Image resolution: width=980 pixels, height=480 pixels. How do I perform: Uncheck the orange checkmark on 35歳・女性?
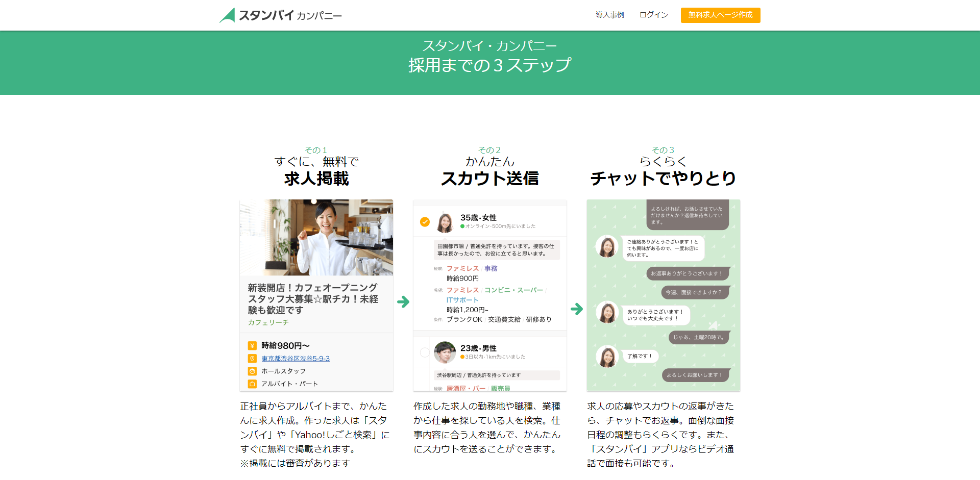[425, 222]
